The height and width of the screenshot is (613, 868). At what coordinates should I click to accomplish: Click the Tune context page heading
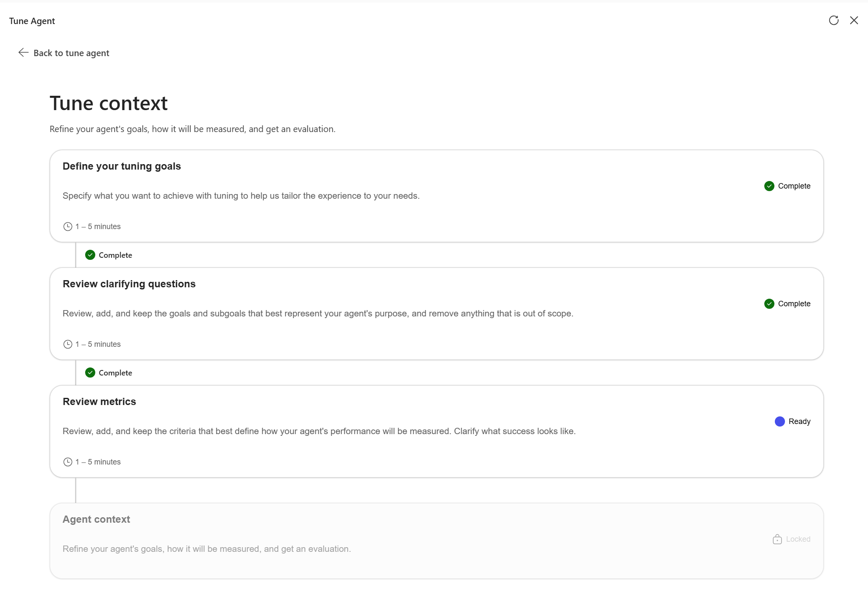pyautogui.click(x=109, y=103)
